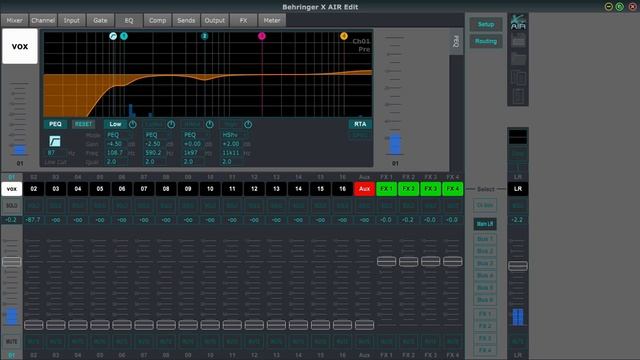Toggle the High band power icon

tap(248, 124)
